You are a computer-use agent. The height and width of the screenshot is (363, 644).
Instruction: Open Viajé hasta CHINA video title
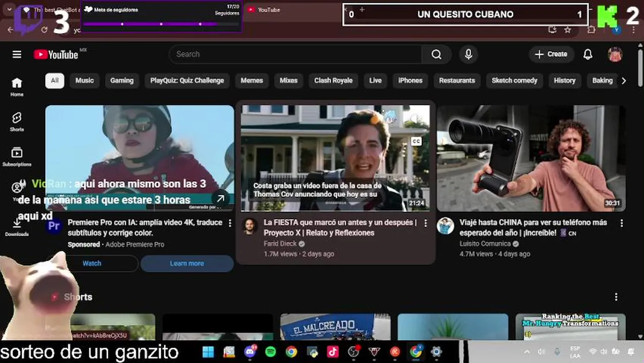click(x=533, y=227)
